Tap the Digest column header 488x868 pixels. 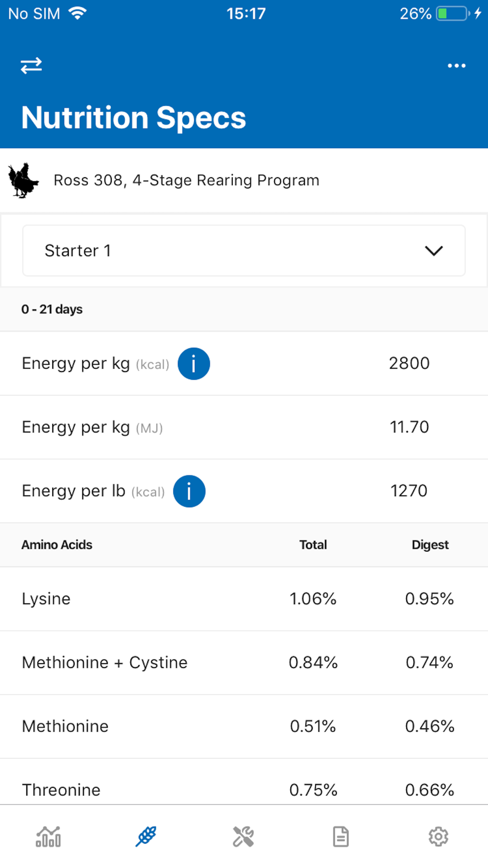(x=430, y=545)
